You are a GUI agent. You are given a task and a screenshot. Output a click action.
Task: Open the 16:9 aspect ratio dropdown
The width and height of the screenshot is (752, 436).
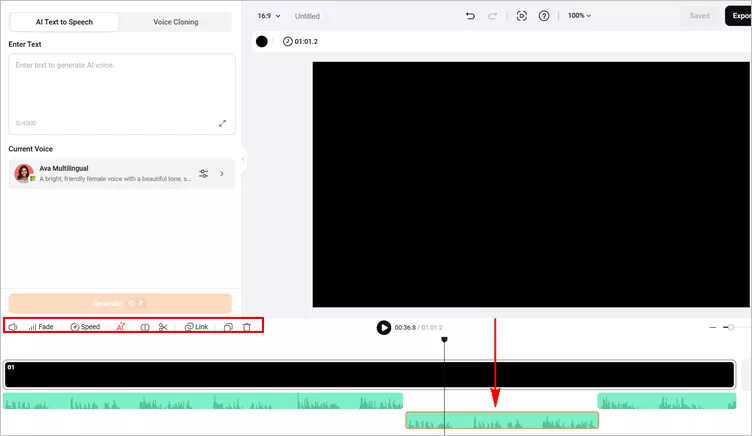[269, 16]
